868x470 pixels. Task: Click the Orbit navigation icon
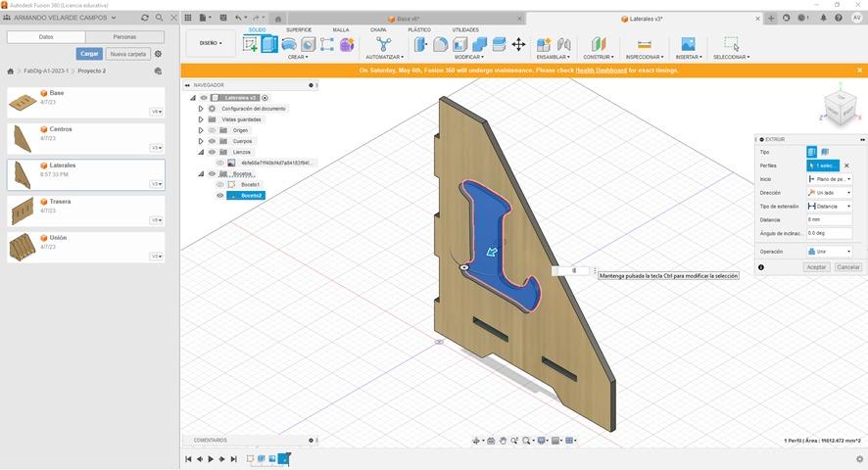pos(475,441)
